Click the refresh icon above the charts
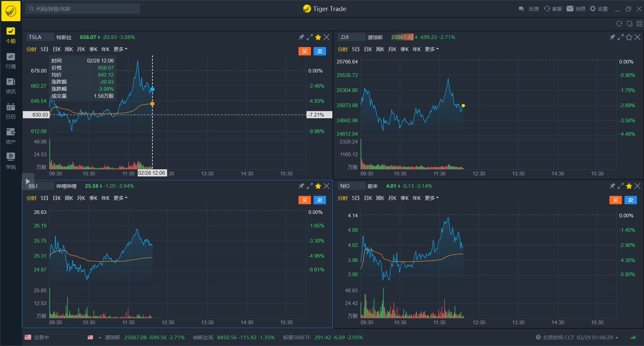Viewport: 644px width, 346px height. click(619, 24)
